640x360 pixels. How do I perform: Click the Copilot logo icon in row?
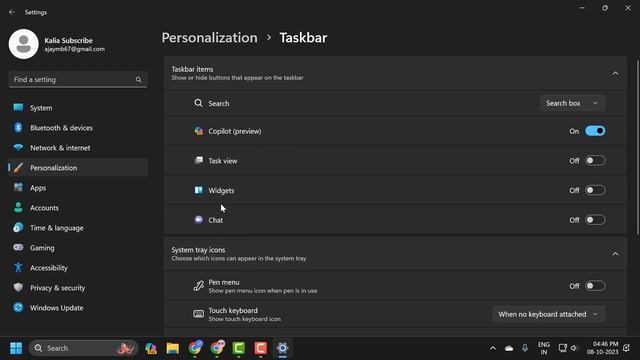198,131
